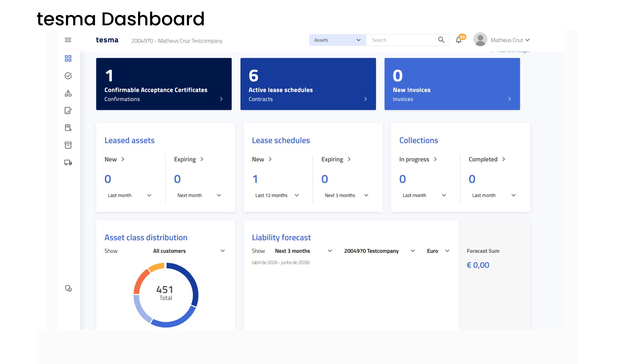Click the search magnifier icon
This screenshot has width=619, height=364.
tap(441, 40)
